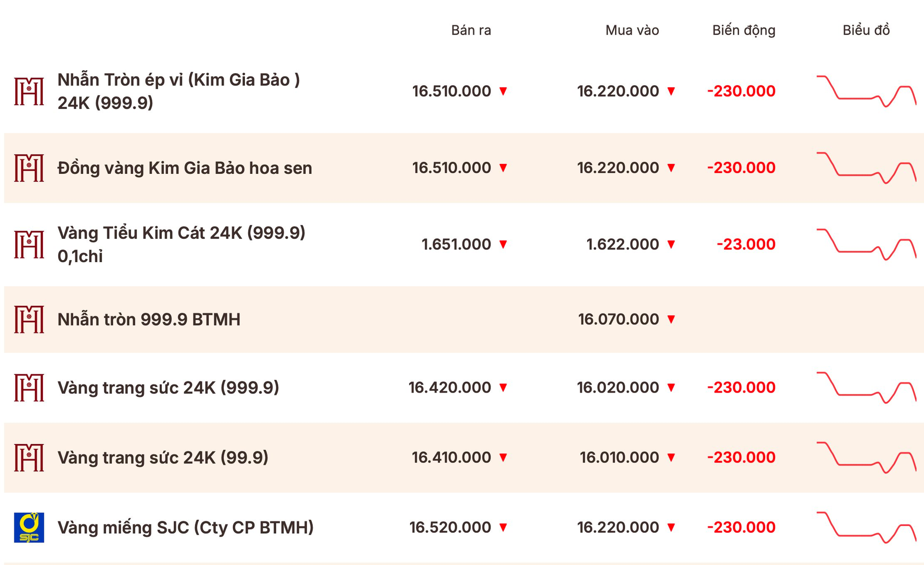Open sparkline chart for Vàng miếng SJC row
The width and height of the screenshot is (924, 565).
tap(866, 528)
